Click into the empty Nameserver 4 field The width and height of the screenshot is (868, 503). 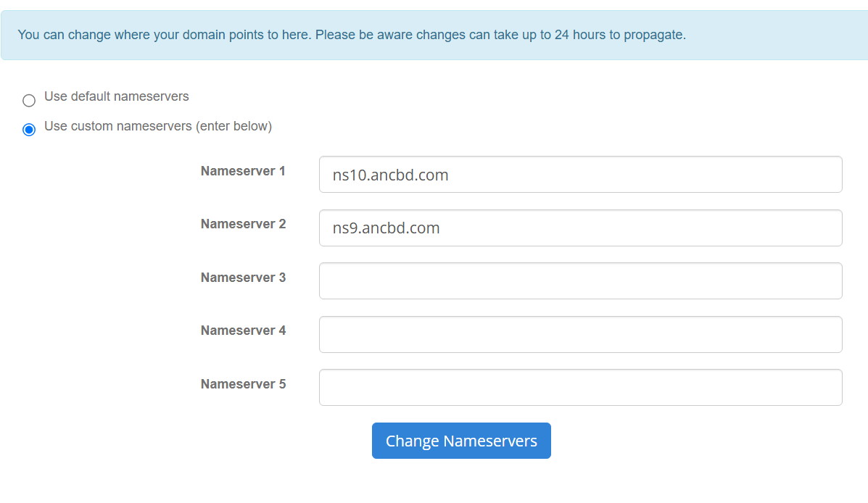click(x=581, y=334)
